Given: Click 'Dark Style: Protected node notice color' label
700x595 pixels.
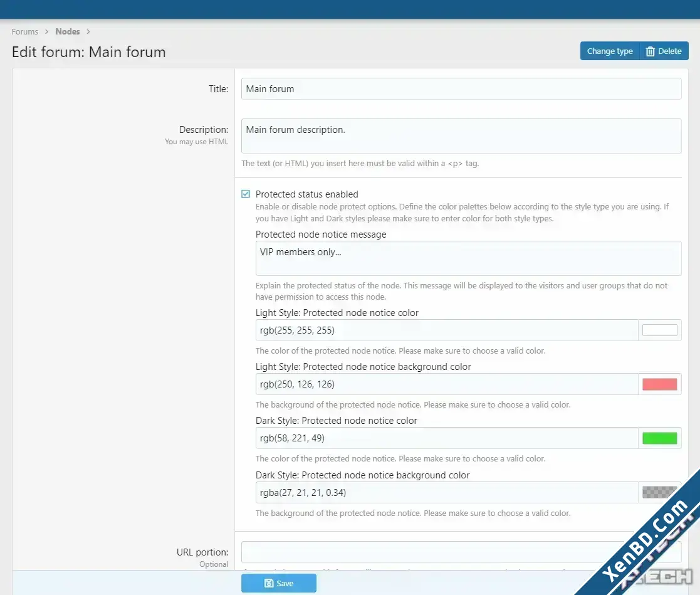Looking at the screenshot, I should [336, 421].
